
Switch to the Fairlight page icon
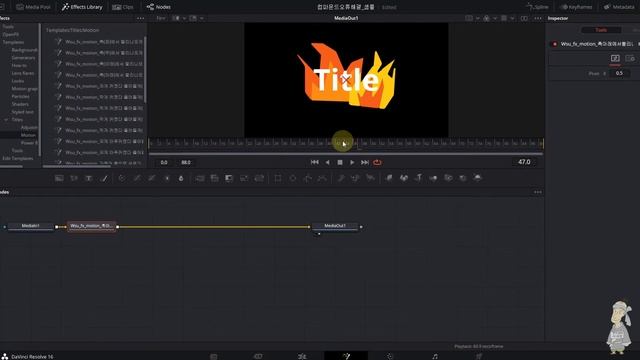tap(435, 356)
